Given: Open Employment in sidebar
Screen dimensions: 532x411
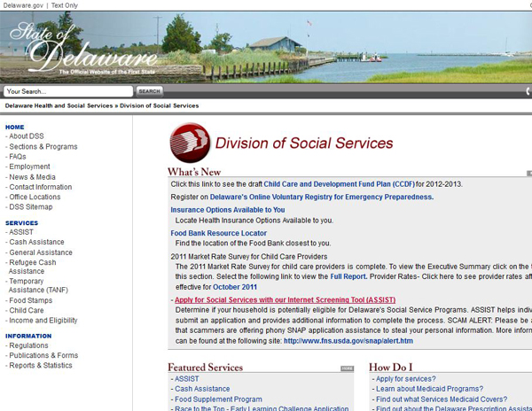Looking at the screenshot, I should tap(29, 167).
